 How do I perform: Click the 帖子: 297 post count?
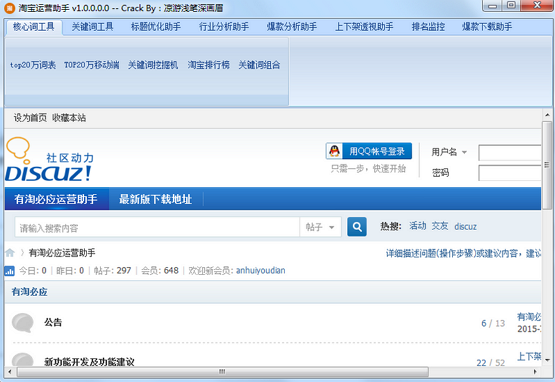coord(113,270)
